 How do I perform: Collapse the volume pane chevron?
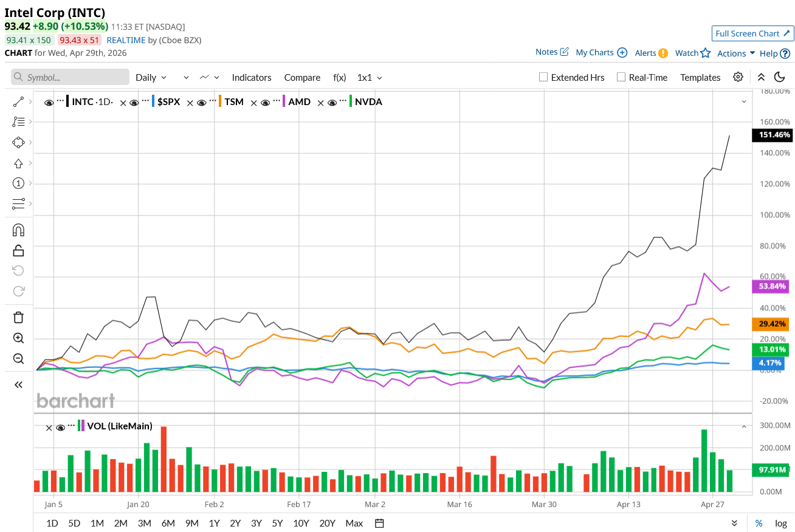click(744, 427)
